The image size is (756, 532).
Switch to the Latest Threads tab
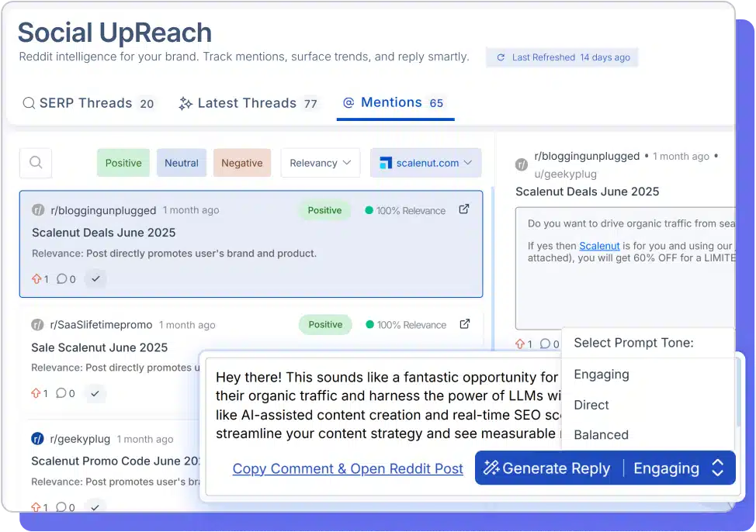tap(248, 103)
